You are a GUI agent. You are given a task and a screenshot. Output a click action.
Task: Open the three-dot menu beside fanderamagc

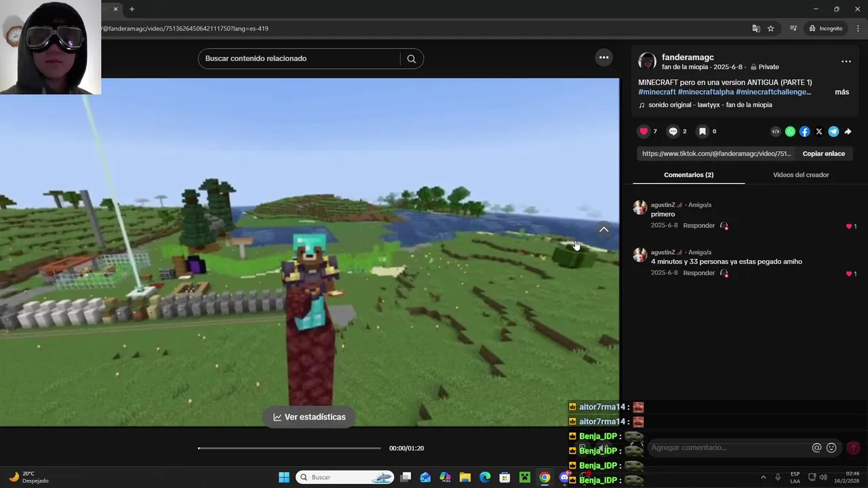point(846,62)
